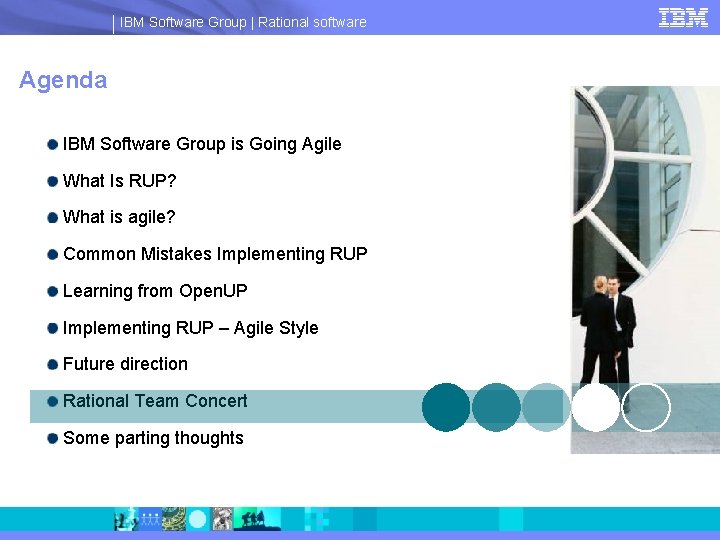Click the hollow white-outlined circle graphic

(646, 407)
